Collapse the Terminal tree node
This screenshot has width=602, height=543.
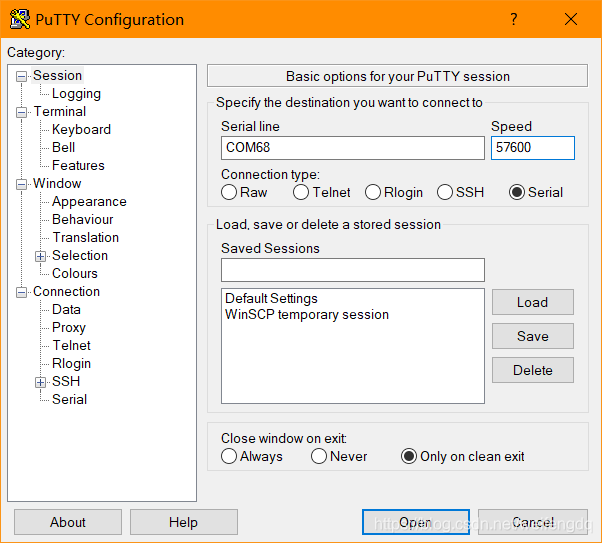pyautogui.click(x=22, y=113)
